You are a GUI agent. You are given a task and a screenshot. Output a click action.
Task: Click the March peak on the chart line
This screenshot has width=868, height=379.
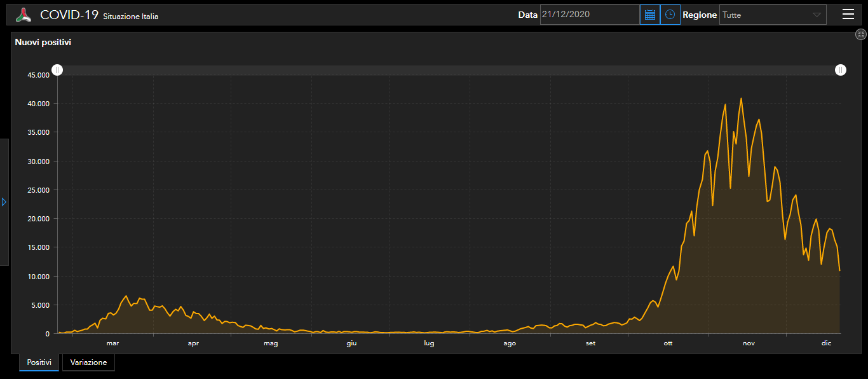[x=126, y=296]
